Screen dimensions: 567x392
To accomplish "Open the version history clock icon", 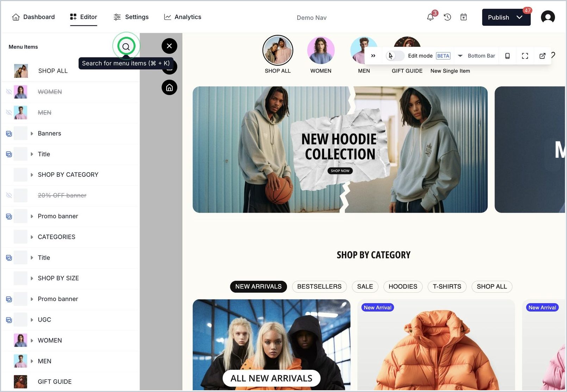I will coord(447,17).
